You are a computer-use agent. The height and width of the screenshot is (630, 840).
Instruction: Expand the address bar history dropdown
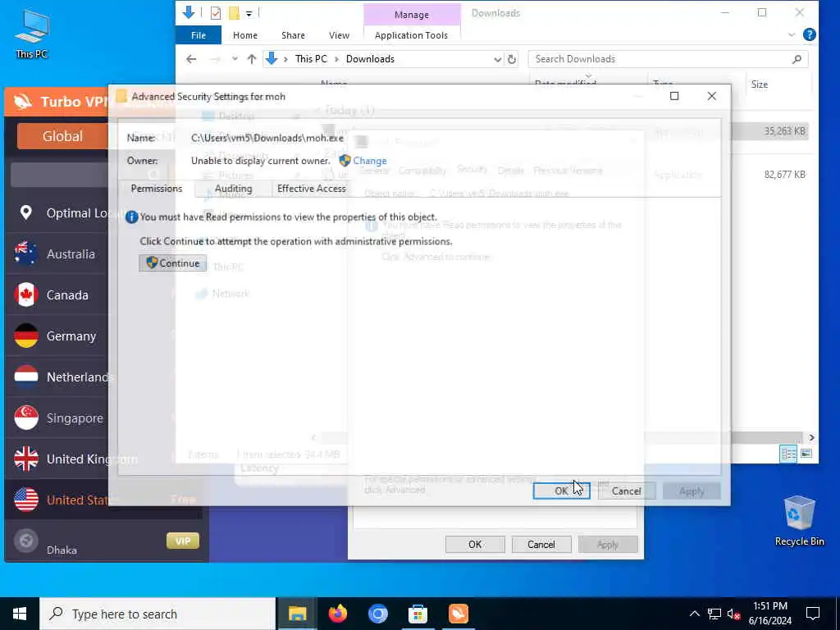(x=497, y=59)
